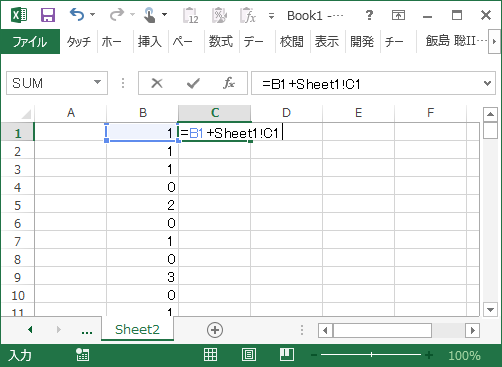The image size is (502, 367).
Task: Click vertical scrollbar down arrow
Action: click(x=490, y=310)
